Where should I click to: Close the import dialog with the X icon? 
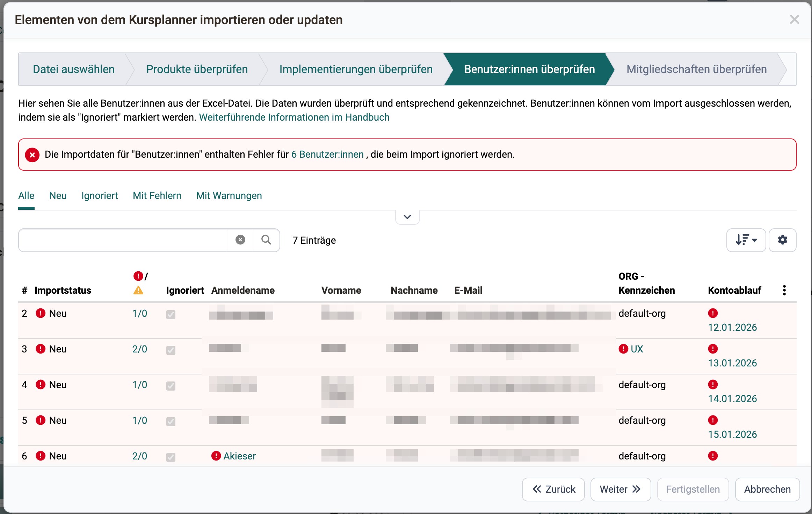click(794, 20)
